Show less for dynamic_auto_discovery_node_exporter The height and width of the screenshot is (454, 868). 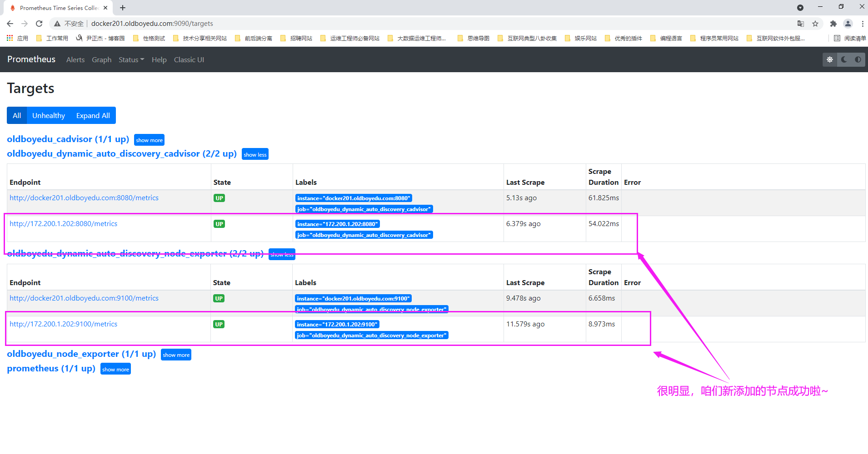click(x=282, y=255)
